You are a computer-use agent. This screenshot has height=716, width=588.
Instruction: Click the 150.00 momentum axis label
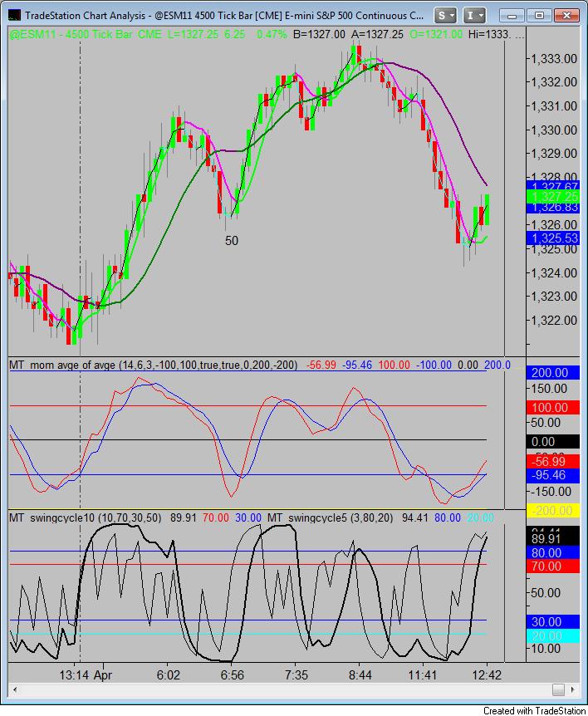tap(550, 389)
